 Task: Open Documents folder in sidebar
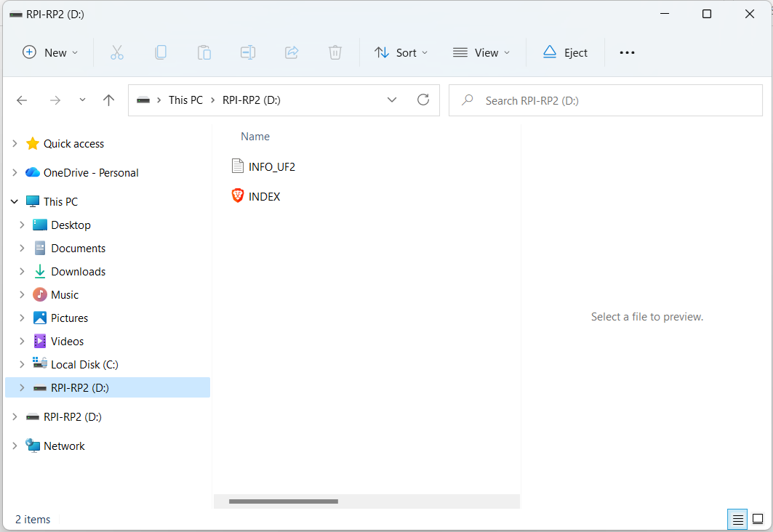click(x=78, y=249)
